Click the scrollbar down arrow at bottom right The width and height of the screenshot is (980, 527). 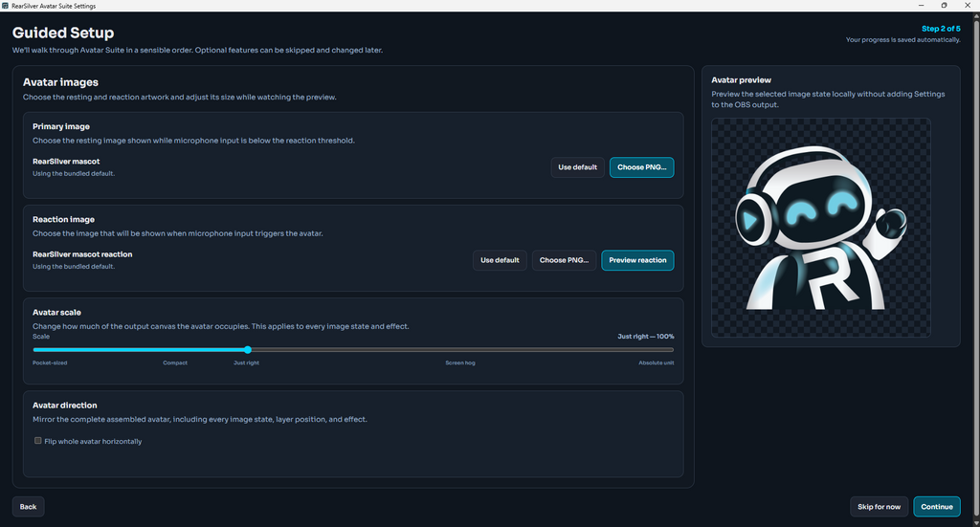[x=976, y=523]
